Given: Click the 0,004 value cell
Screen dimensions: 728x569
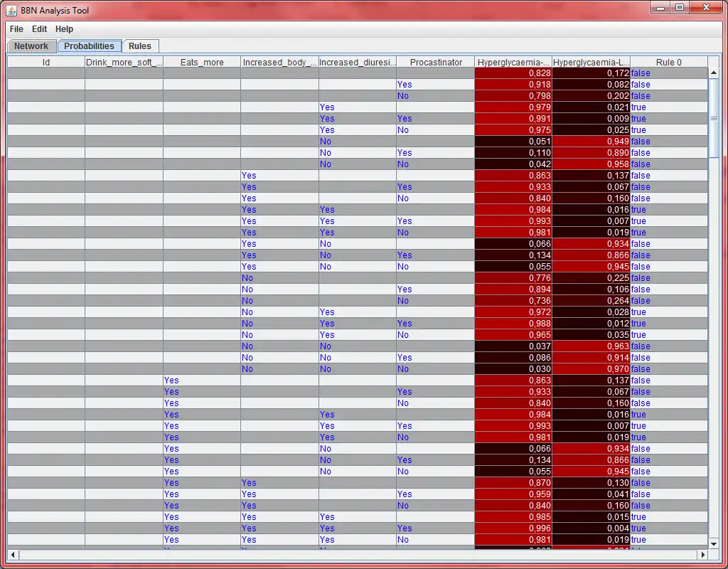Looking at the screenshot, I should [x=591, y=528].
